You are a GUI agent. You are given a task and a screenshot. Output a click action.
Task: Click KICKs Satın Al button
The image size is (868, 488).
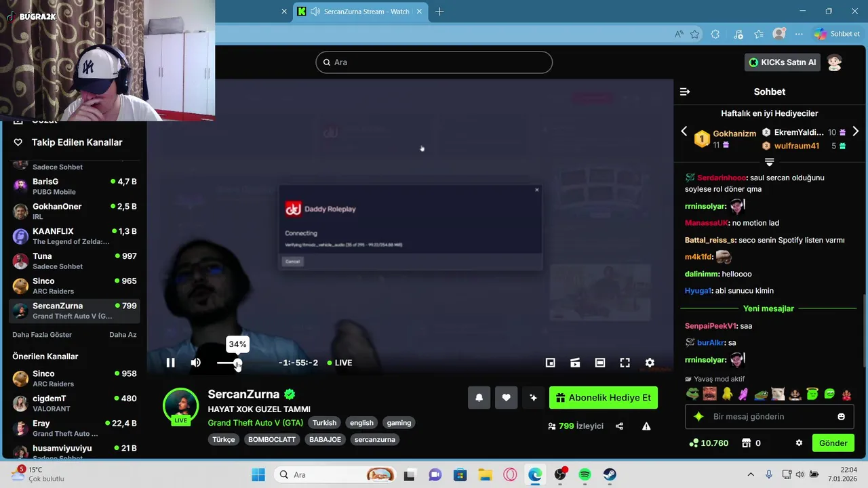[x=783, y=62]
